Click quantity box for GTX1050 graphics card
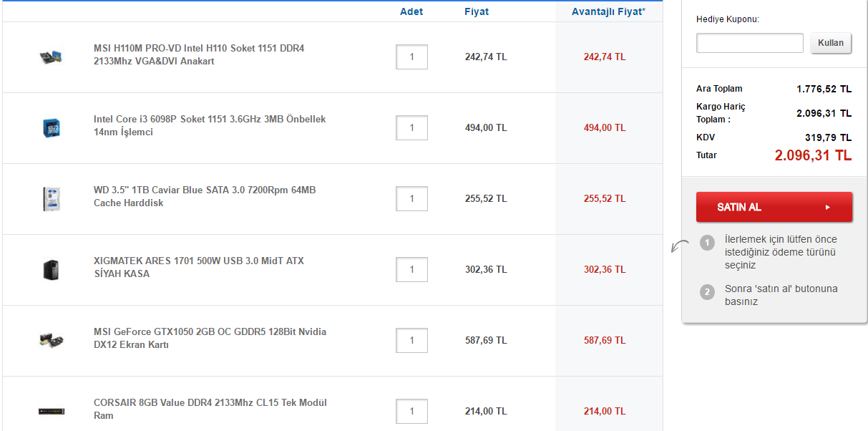The image size is (868, 431). click(x=411, y=340)
